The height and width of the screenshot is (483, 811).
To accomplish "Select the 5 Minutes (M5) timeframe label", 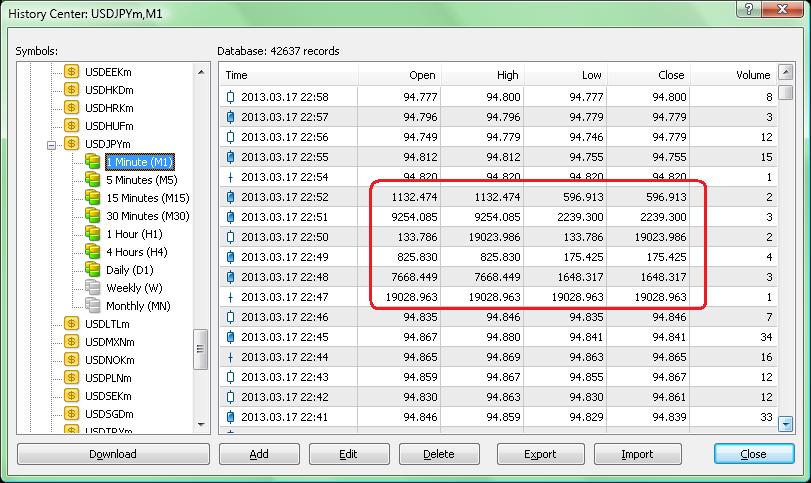I will pos(142,180).
